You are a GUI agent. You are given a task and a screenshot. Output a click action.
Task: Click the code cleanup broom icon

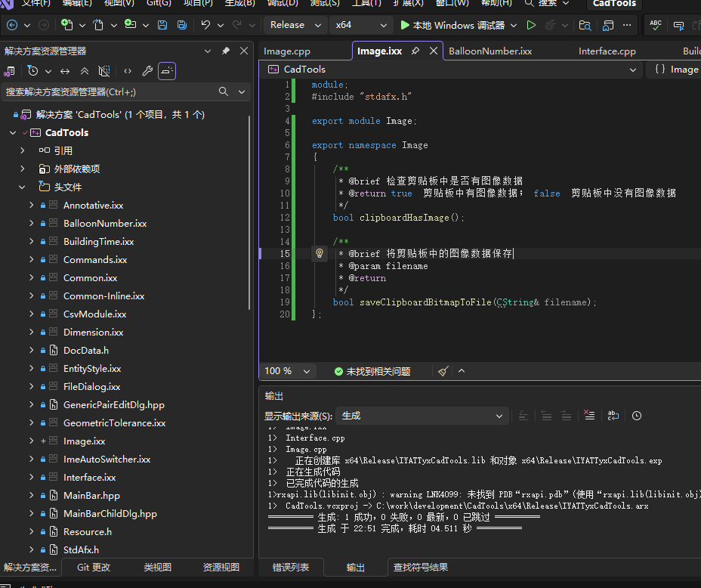(443, 371)
